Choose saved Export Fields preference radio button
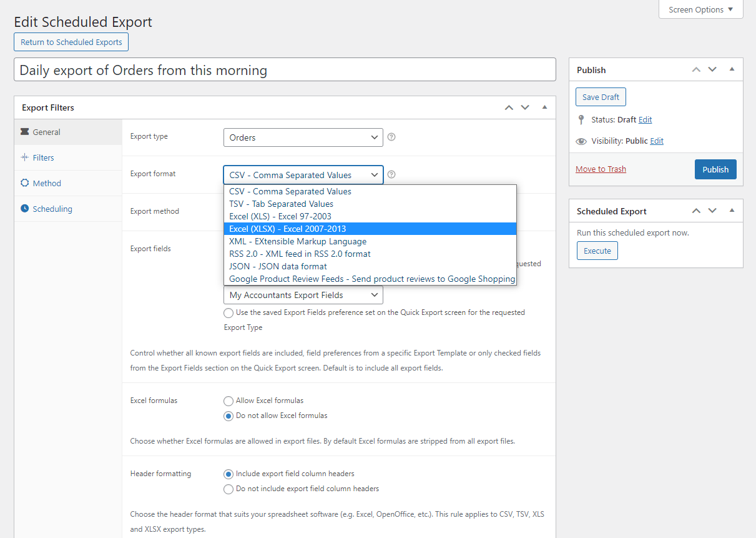This screenshot has height=538, width=756. [228, 312]
